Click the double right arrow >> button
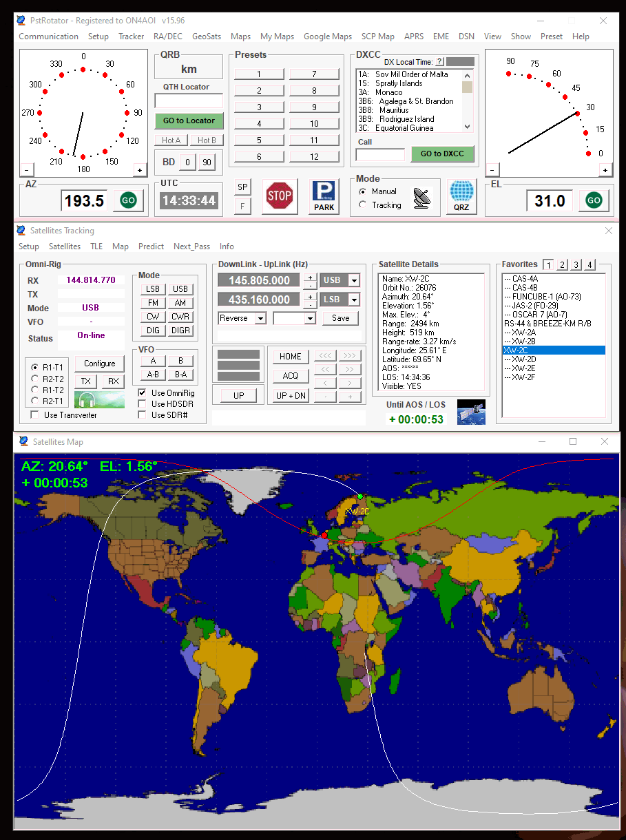 pyautogui.click(x=350, y=370)
